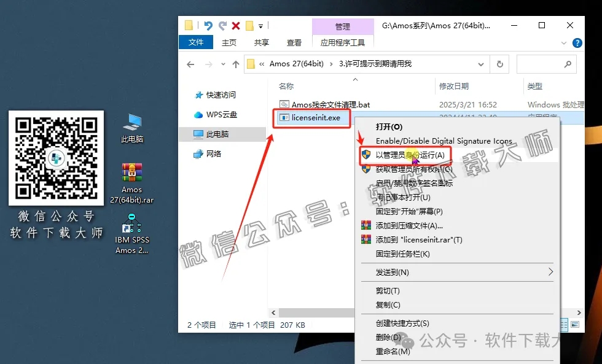Switch to the 查看 ribbon tab
602x364 pixels.
(294, 43)
